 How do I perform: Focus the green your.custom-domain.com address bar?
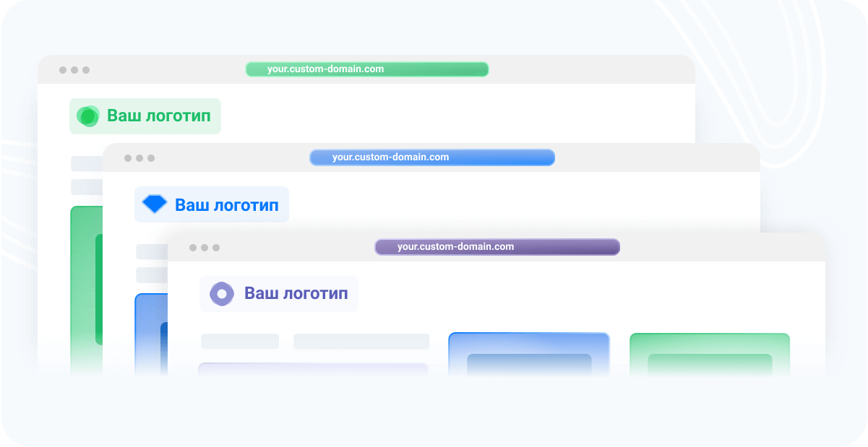point(366,69)
